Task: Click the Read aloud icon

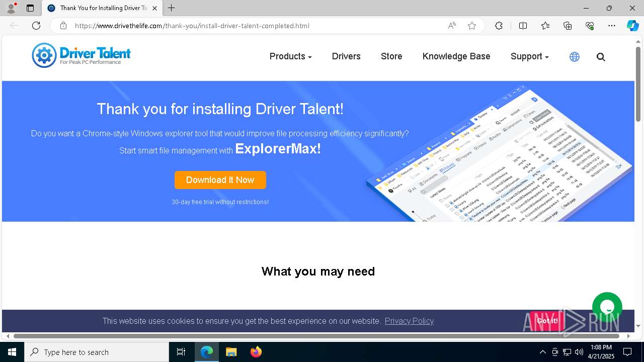Action: [x=452, y=26]
